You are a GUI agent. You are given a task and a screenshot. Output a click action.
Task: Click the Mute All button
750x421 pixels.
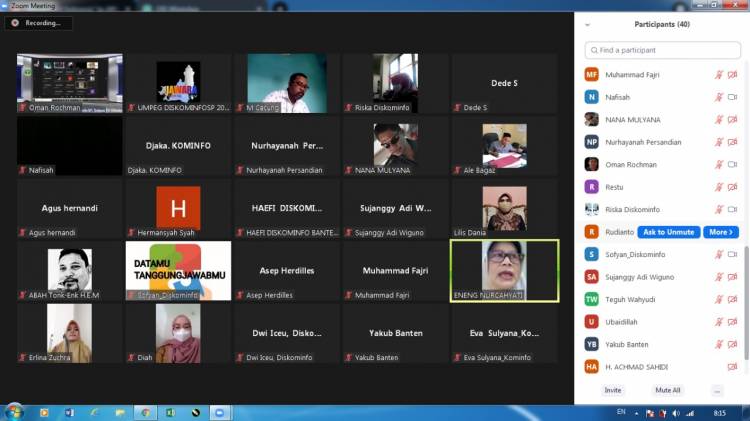[x=667, y=390]
